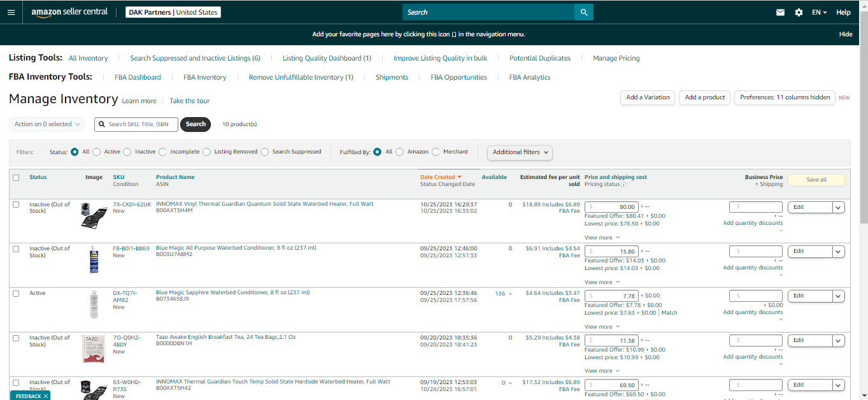Open Blue Magic Sapphire Waterbed Conditioner product link
The width and height of the screenshot is (868, 400).
pyautogui.click(x=232, y=292)
